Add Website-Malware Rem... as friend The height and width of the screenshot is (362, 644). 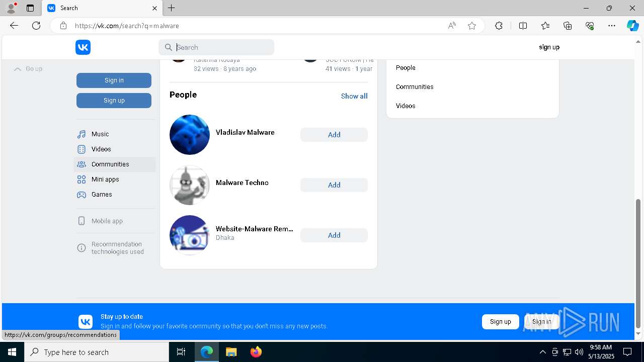pos(334,235)
